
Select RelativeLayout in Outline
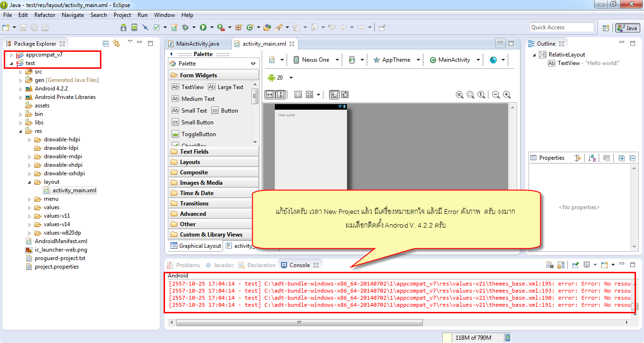coord(562,55)
